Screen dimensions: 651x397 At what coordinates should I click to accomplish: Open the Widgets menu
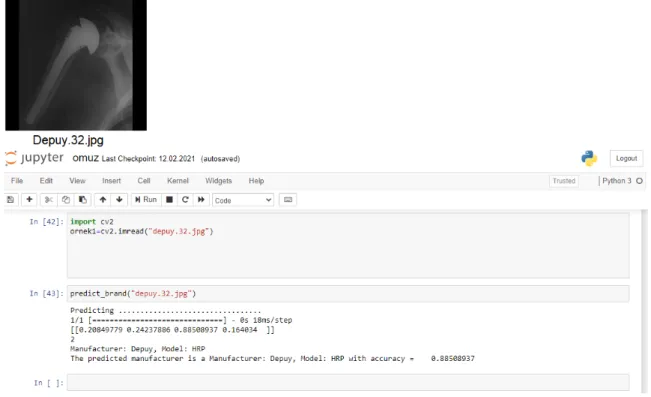coord(218,181)
